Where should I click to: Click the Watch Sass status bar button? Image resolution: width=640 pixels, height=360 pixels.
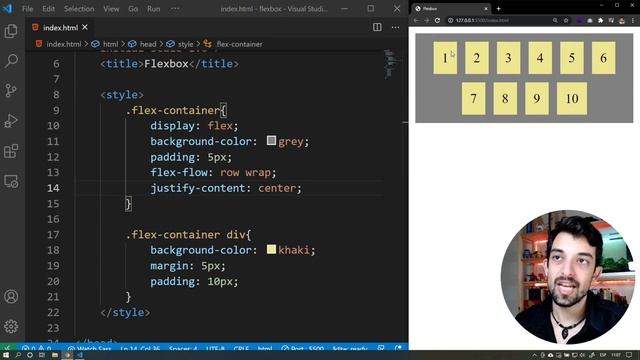tap(89, 349)
